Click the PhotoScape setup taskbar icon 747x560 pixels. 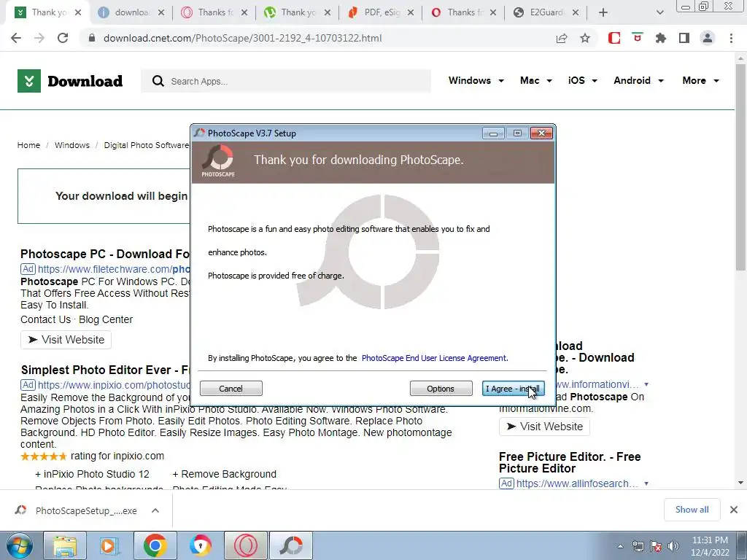coord(291,545)
